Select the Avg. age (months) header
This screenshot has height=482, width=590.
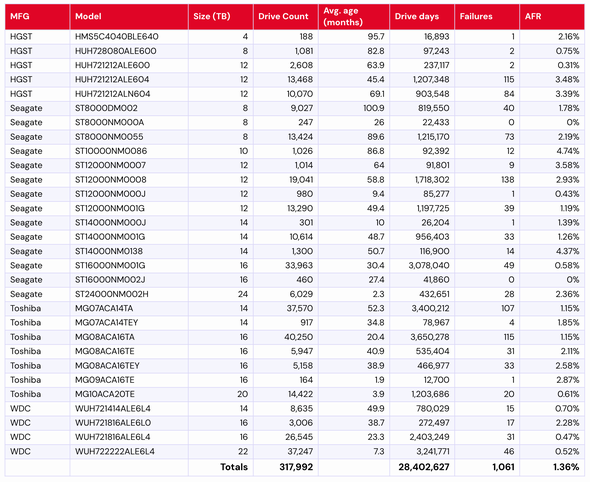[354, 17]
